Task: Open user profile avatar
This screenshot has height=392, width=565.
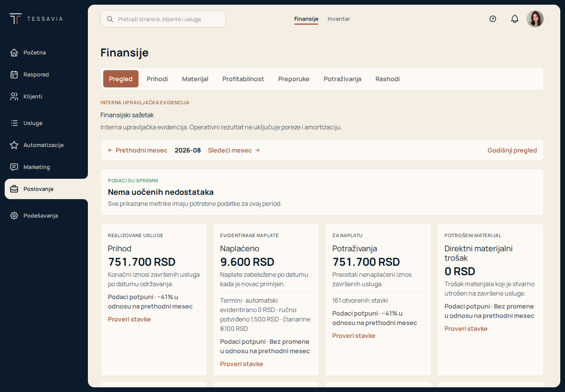Action: click(x=535, y=19)
